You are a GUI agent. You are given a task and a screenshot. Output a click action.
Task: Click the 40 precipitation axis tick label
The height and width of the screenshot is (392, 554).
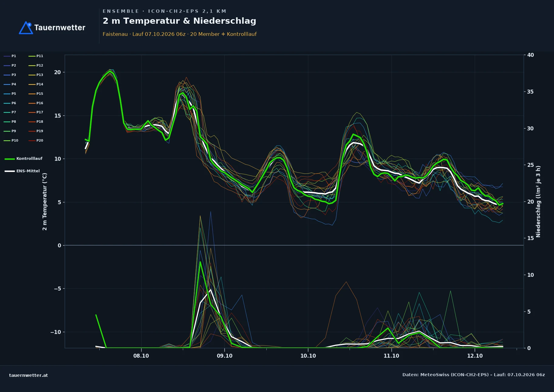tap(531, 55)
